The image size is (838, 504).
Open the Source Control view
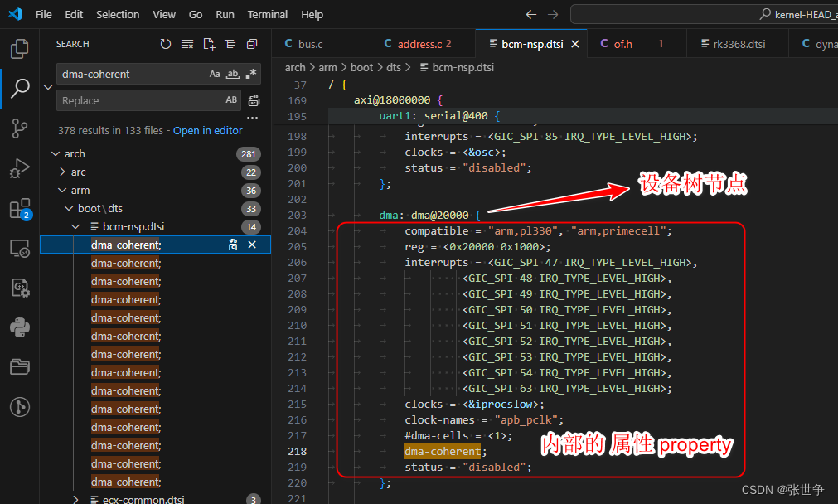(x=19, y=128)
